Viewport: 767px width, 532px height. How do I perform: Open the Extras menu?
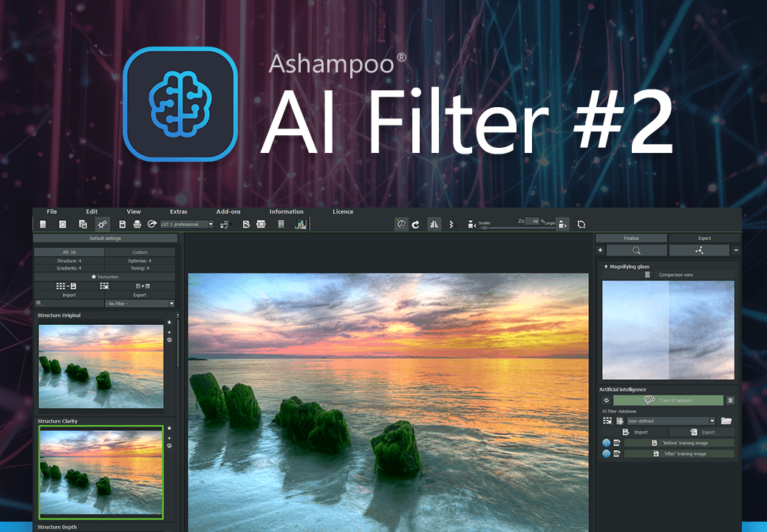[x=179, y=212]
